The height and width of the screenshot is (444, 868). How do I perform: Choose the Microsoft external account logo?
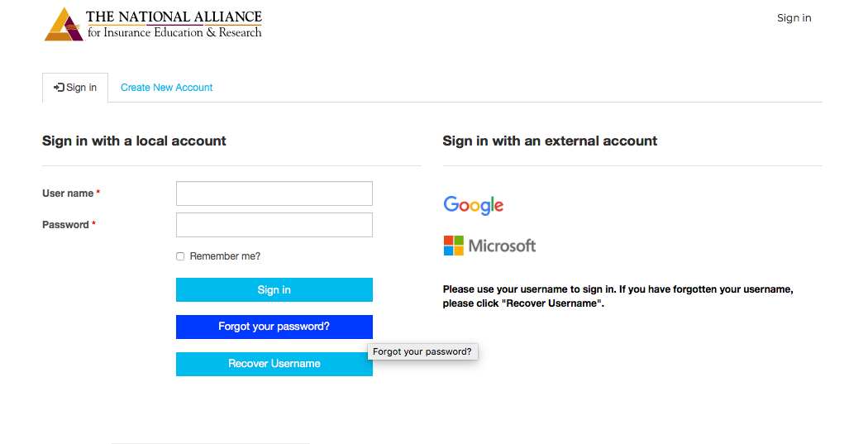[489, 246]
